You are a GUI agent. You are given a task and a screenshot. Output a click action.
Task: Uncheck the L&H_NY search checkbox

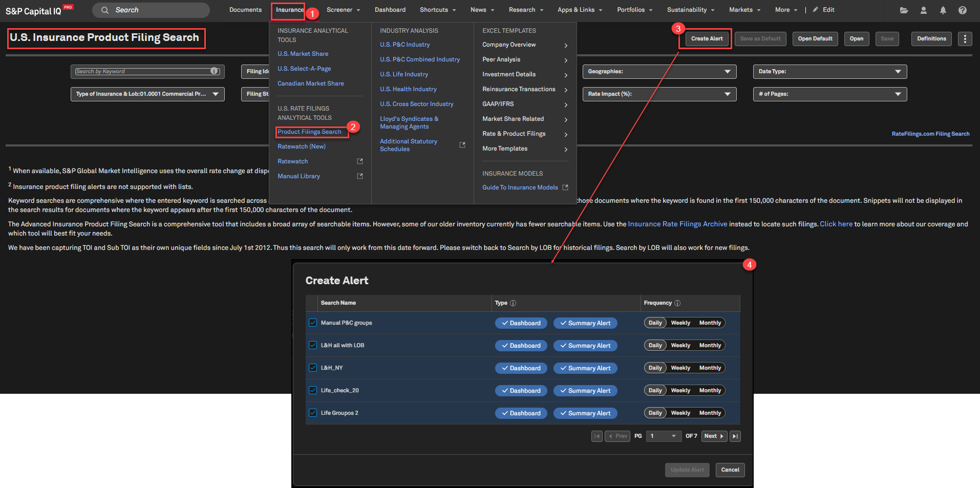[x=313, y=368]
